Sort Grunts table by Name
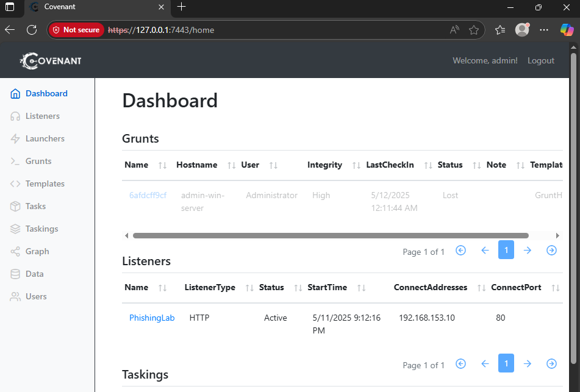The width and height of the screenshot is (580, 392). tap(162, 165)
